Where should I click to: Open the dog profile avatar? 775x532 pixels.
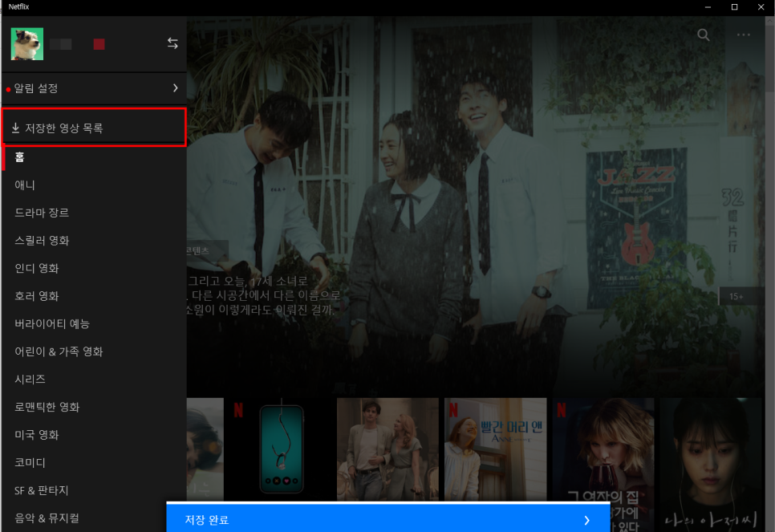27,44
